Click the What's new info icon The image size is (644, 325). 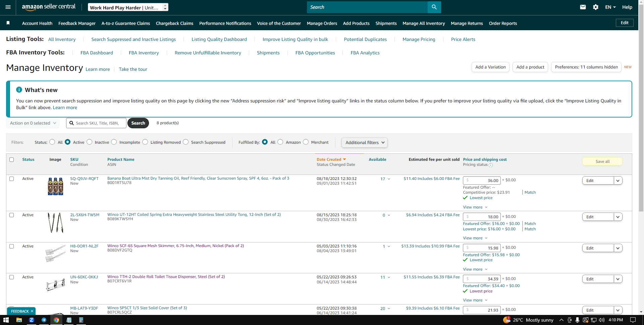tap(19, 90)
